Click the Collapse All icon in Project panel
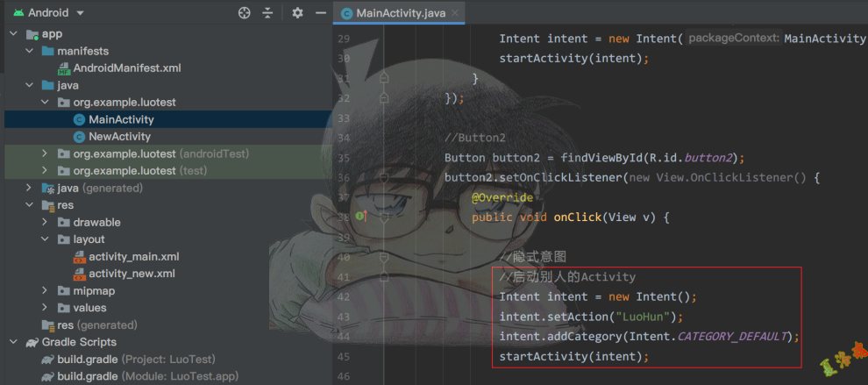The width and height of the screenshot is (868, 385). pyautogui.click(x=267, y=13)
